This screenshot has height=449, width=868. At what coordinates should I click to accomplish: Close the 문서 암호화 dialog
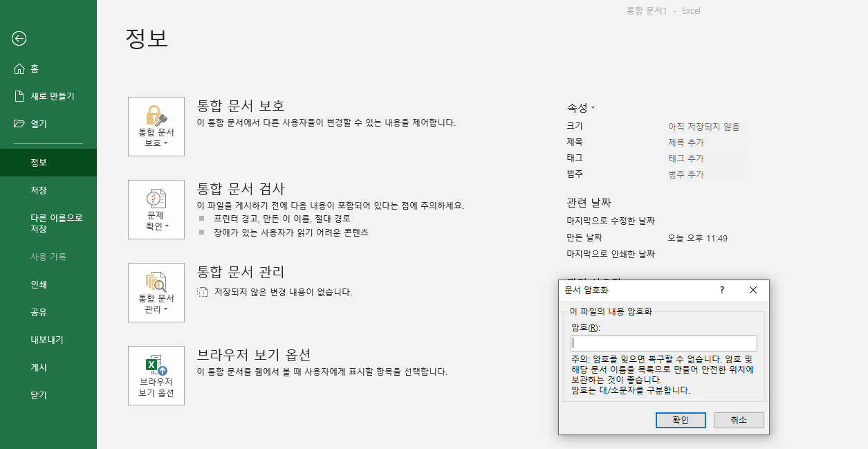(753, 290)
